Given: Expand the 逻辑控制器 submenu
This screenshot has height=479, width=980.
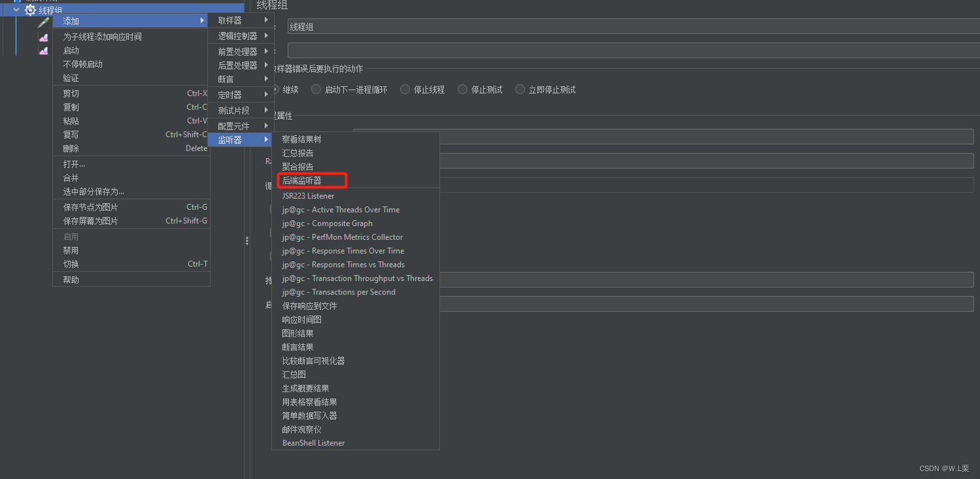Looking at the screenshot, I should point(240,36).
